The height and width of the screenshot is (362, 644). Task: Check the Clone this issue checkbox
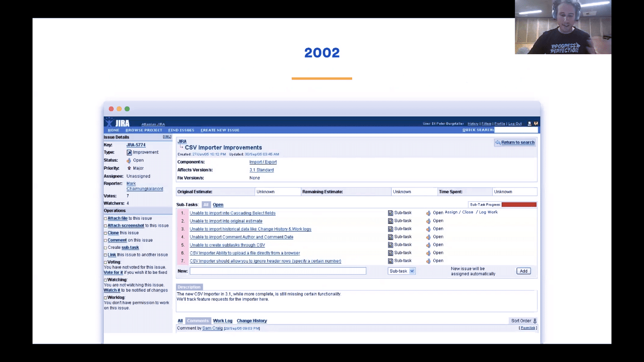(x=105, y=233)
